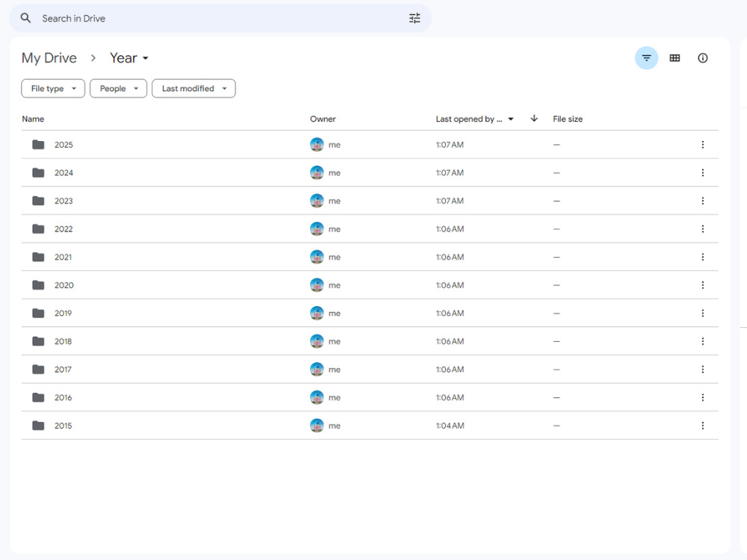This screenshot has height=560, width=747.
Task: Focus the Search in Drive field
Action: click(220, 18)
